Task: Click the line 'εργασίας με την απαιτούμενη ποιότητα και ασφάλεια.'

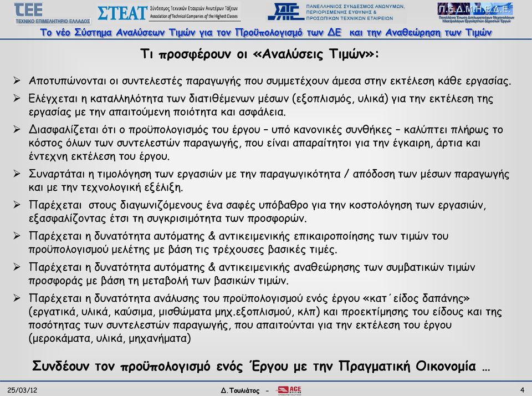Action: (x=157, y=112)
